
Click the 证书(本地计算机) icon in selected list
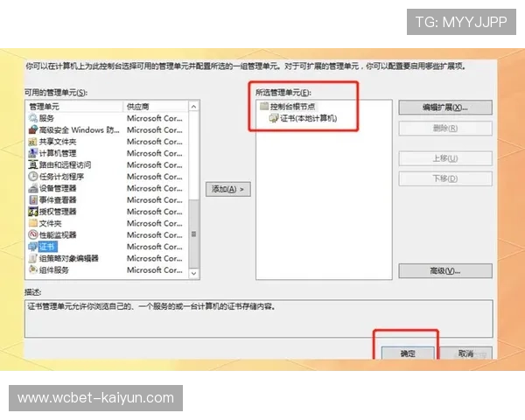[274, 118]
